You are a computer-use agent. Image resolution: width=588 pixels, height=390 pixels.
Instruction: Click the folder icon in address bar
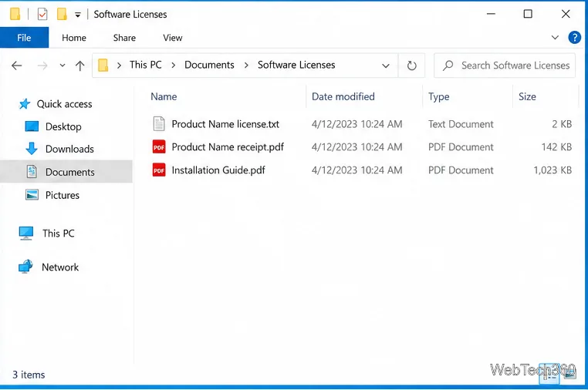[103, 66]
